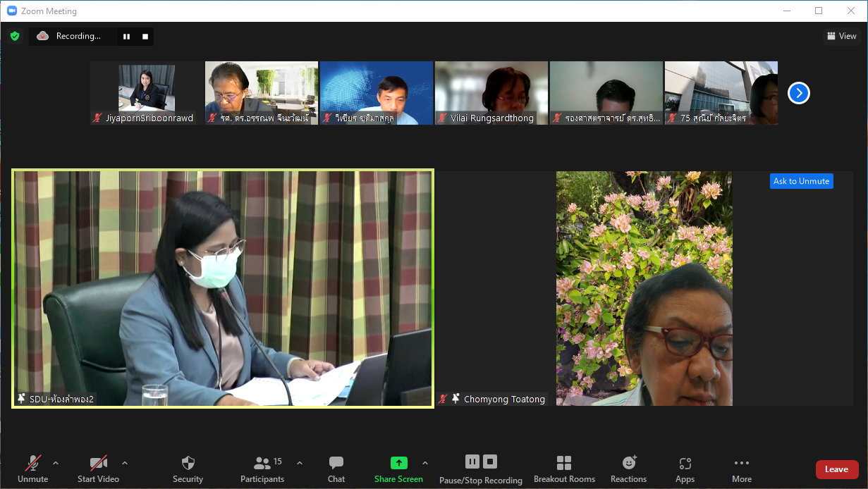868x489 pixels.
Task: Start Video from the camera
Action: coord(98,469)
